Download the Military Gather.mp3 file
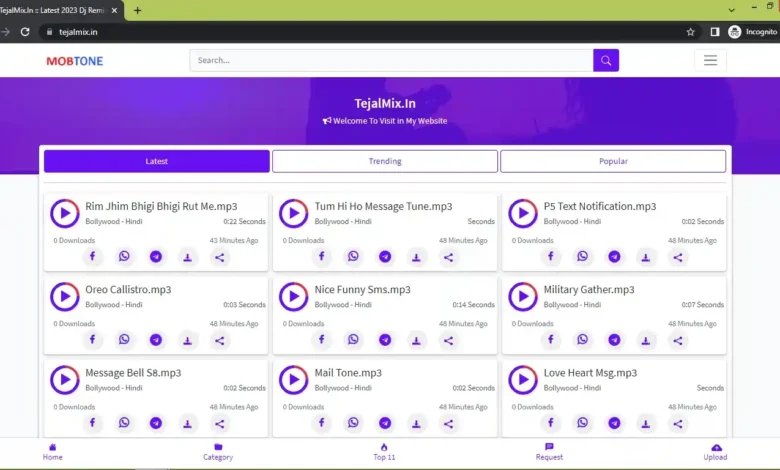The height and width of the screenshot is (470, 780). pyautogui.click(x=646, y=340)
